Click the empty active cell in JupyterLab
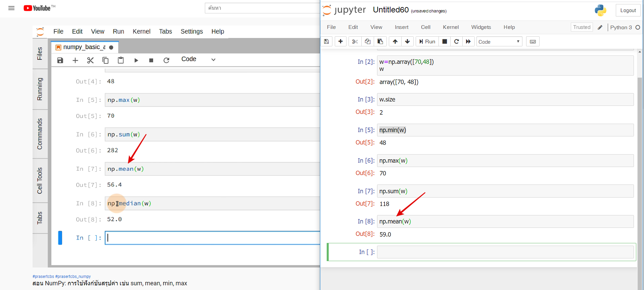Image resolution: width=644 pixels, height=290 pixels. (x=213, y=238)
